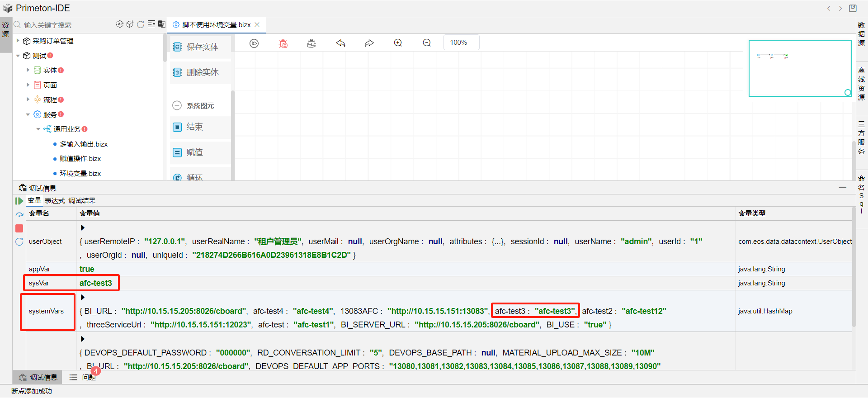This screenshot has width=868, height=398.
Task: Refresh the resource tree
Action: 141,24
